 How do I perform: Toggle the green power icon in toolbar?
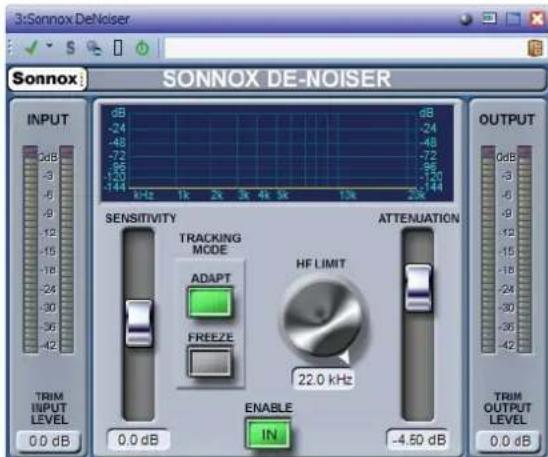pos(142,48)
